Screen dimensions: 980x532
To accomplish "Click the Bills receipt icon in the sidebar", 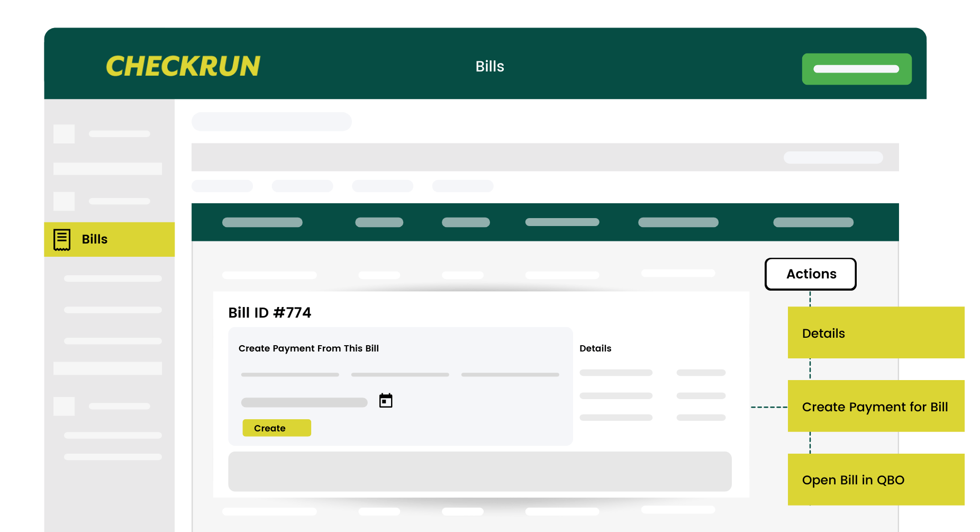I will click(62, 239).
